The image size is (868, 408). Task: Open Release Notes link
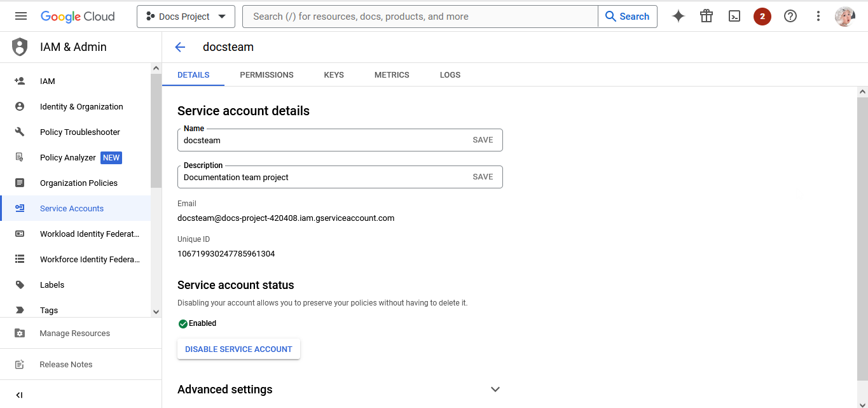[81, 364]
